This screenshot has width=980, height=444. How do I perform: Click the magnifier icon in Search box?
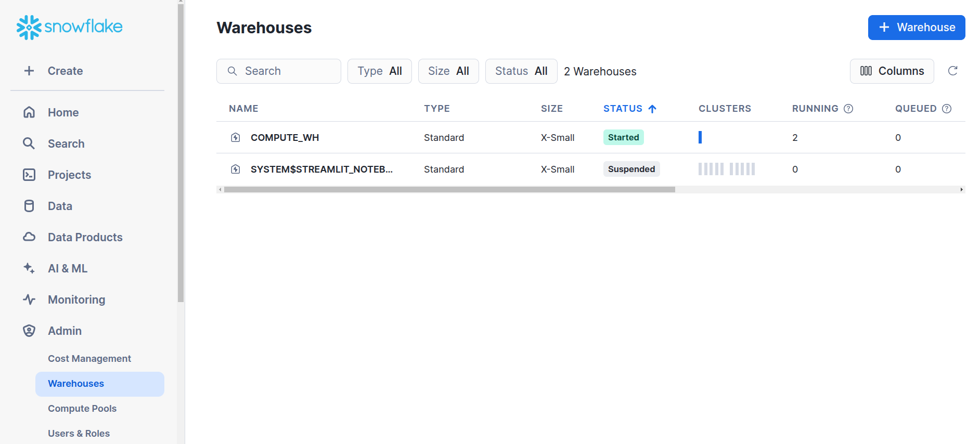233,71
